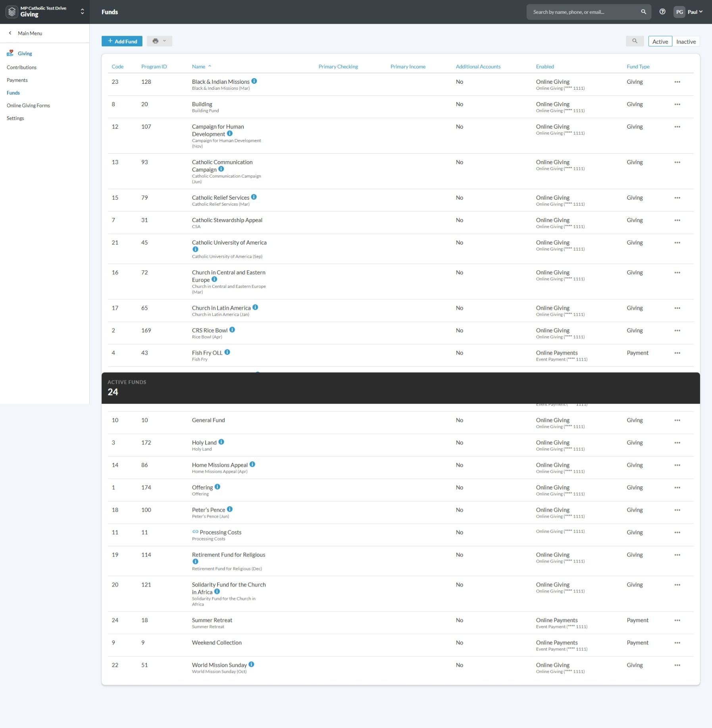Click the 'Summer Retreat' fund name

point(212,620)
